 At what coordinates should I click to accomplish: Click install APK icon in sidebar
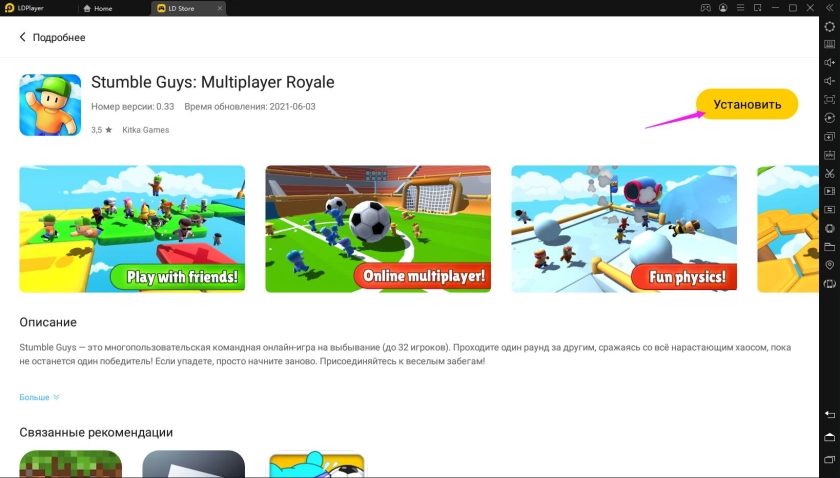click(829, 155)
